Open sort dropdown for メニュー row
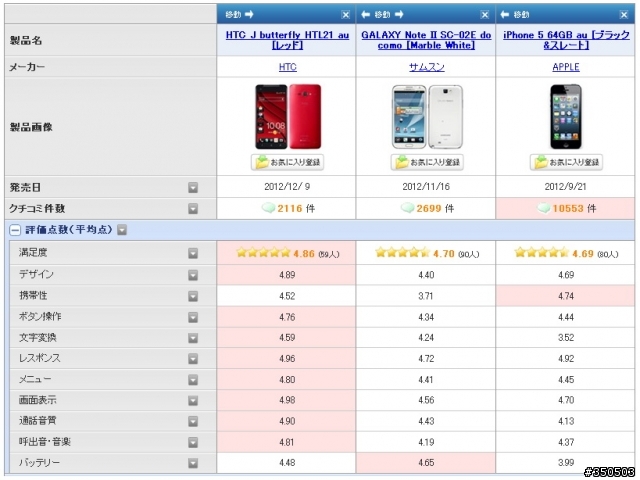640x480 pixels. [x=193, y=380]
